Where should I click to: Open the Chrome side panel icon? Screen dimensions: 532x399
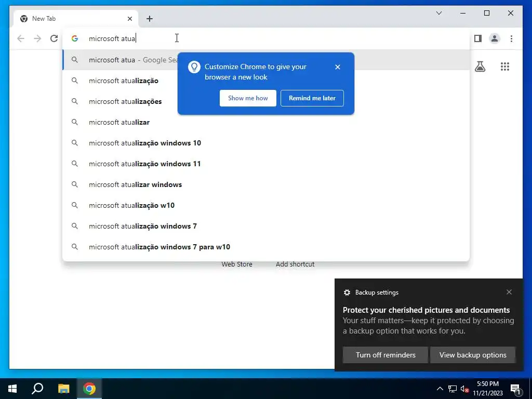click(x=478, y=38)
